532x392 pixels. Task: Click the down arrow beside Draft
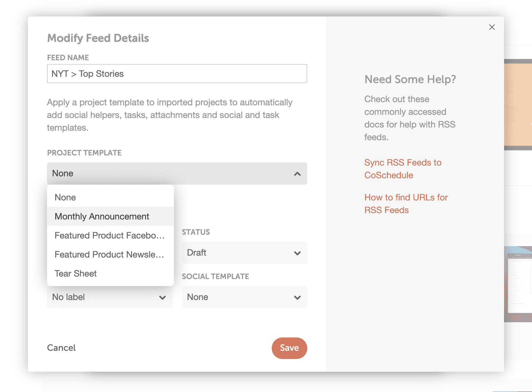[x=297, y=253]
